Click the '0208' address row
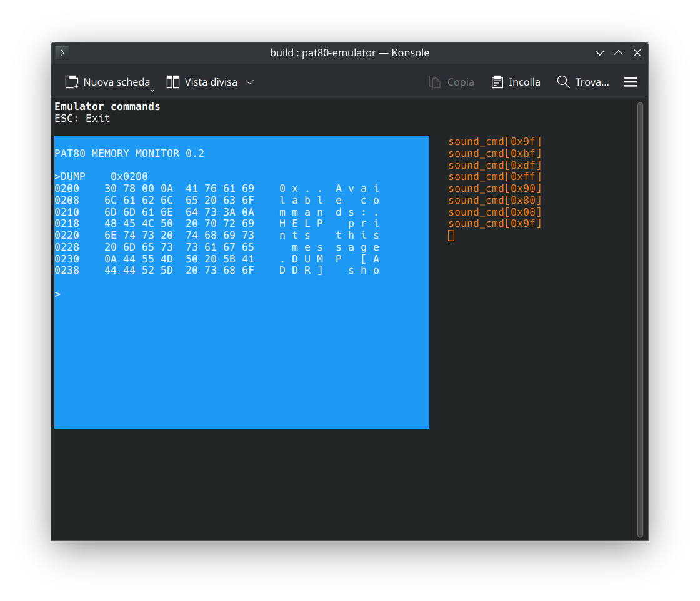This screenshot has width=700, height=601. pos(217,201)
